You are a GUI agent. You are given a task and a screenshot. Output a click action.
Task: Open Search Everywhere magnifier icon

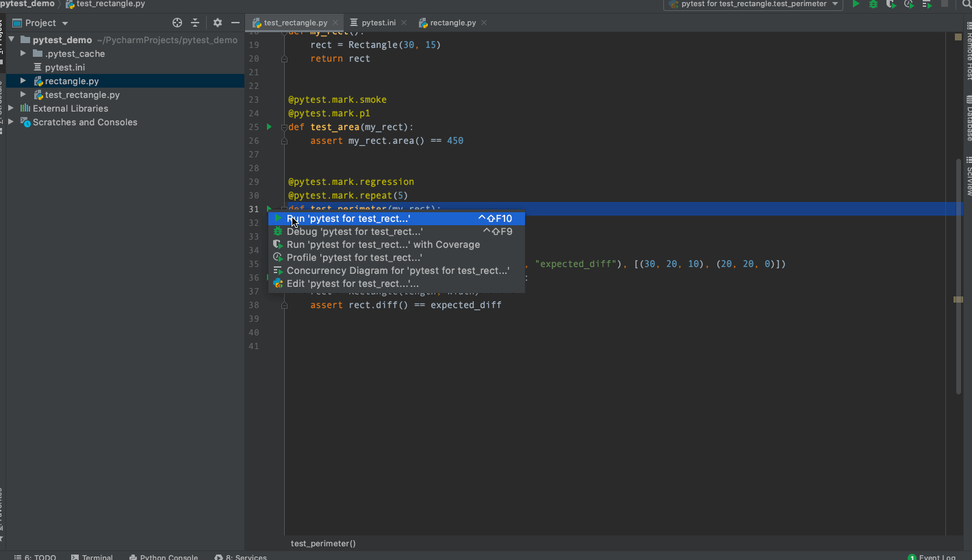click(967, 4)
